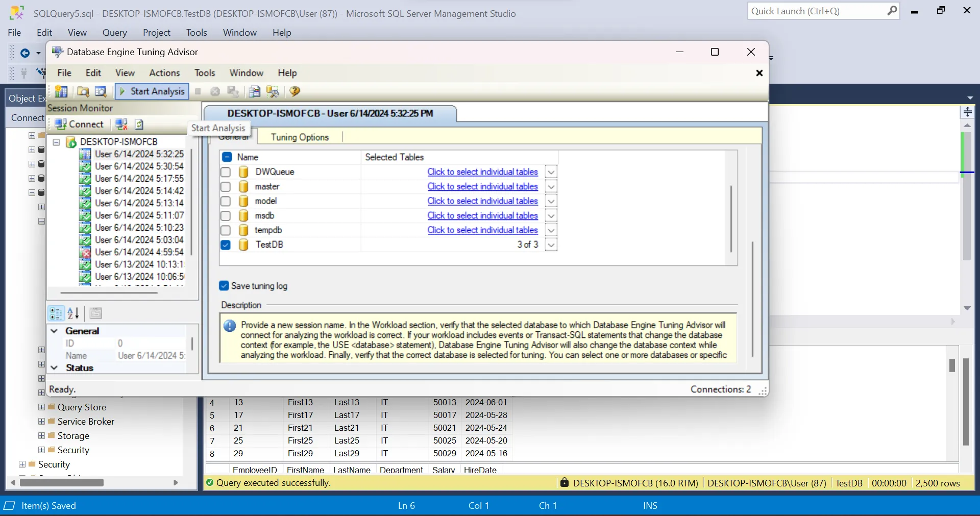Select session 'User 6/14/2024 5:30:54'
980x516 pixels.
(x=139, y=166)
